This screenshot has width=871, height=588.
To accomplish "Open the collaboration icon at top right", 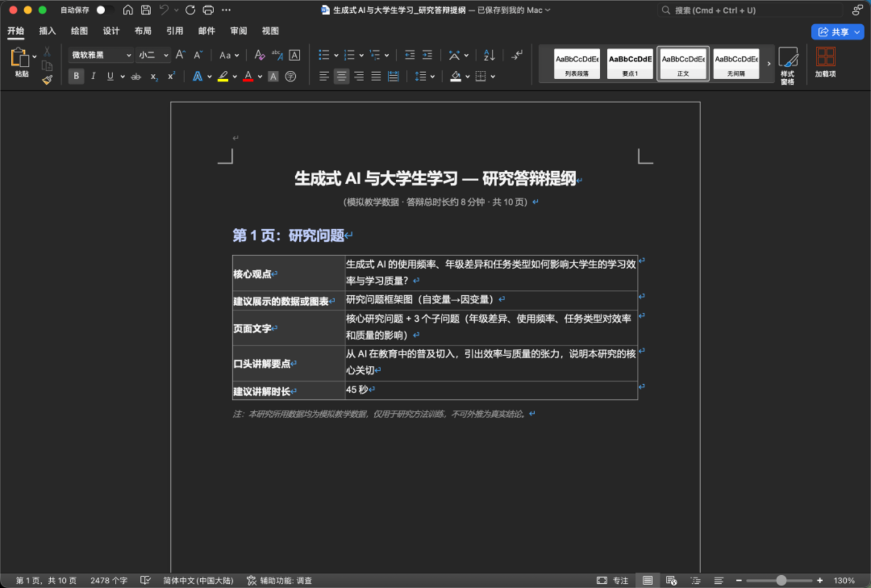I will 857,10.
